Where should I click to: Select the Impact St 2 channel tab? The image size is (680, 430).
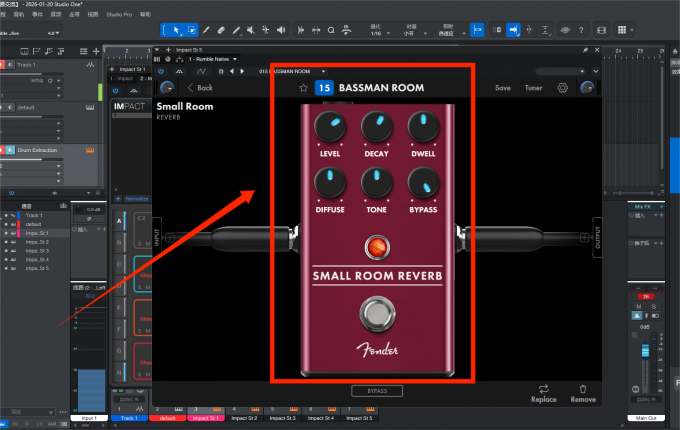244,418
